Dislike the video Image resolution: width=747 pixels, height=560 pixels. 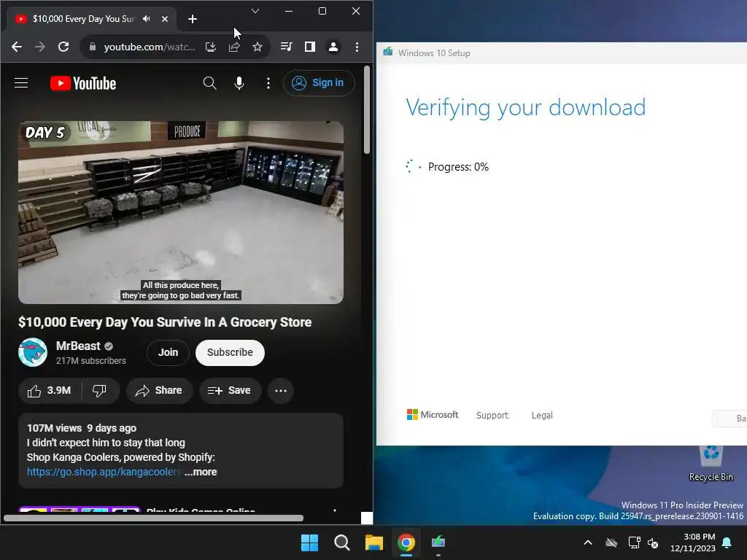[100, 391]
